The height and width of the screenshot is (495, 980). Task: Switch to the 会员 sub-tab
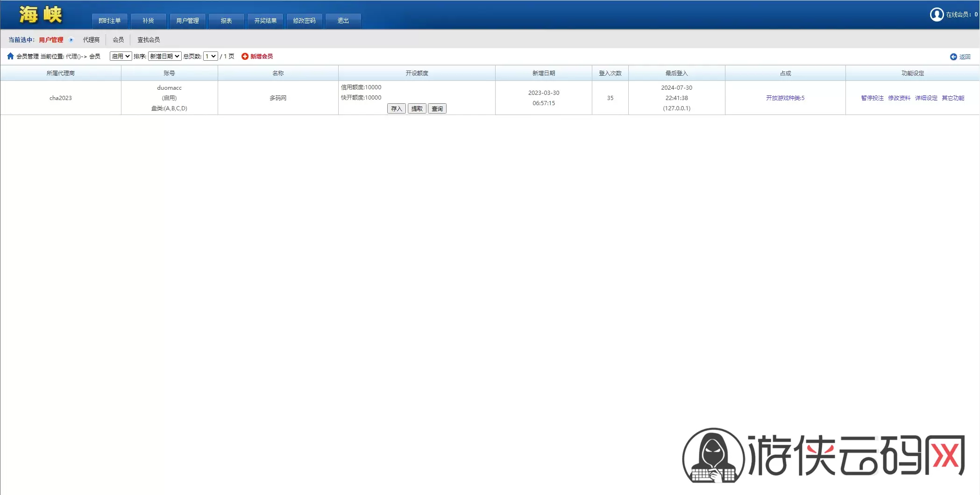118,40
